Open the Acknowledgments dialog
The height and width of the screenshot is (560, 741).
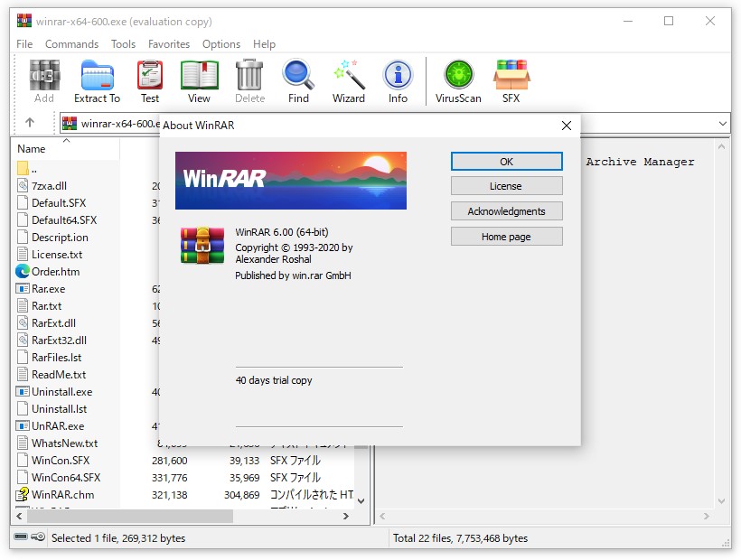click(x=506, y=211)
